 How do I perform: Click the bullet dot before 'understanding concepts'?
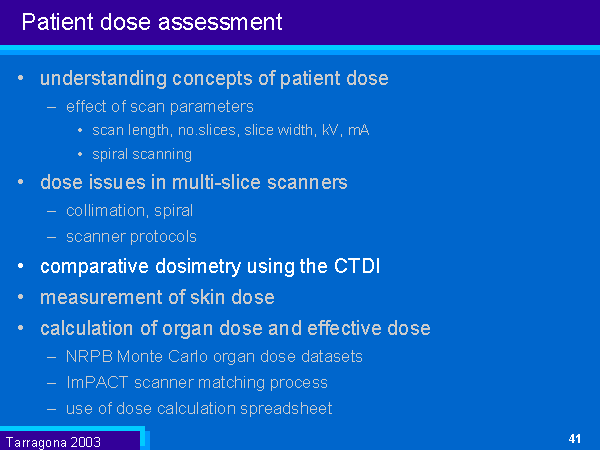tap(22, 78)
